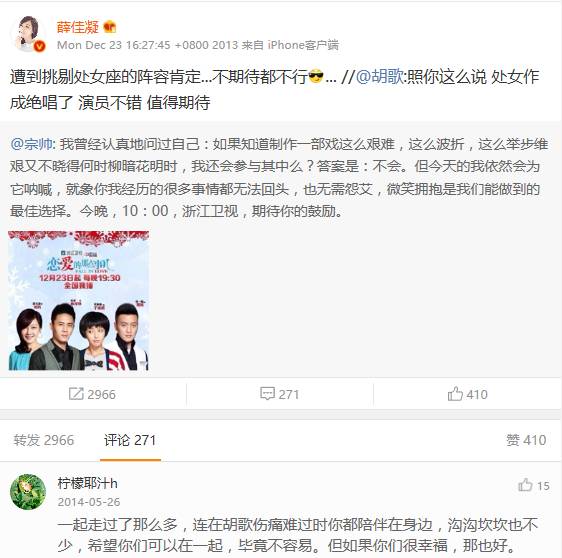
Task: Follow the @胡歌 mention link
Action: pos(380,77)
